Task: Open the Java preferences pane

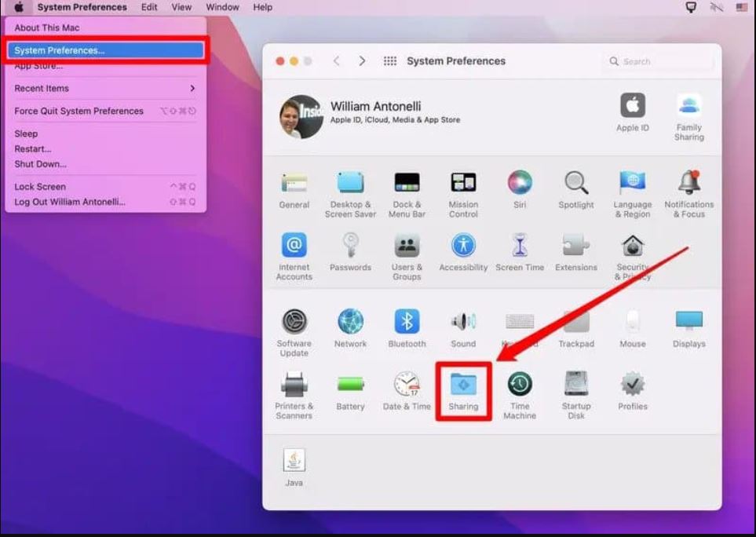Action: tap(294, 468)
